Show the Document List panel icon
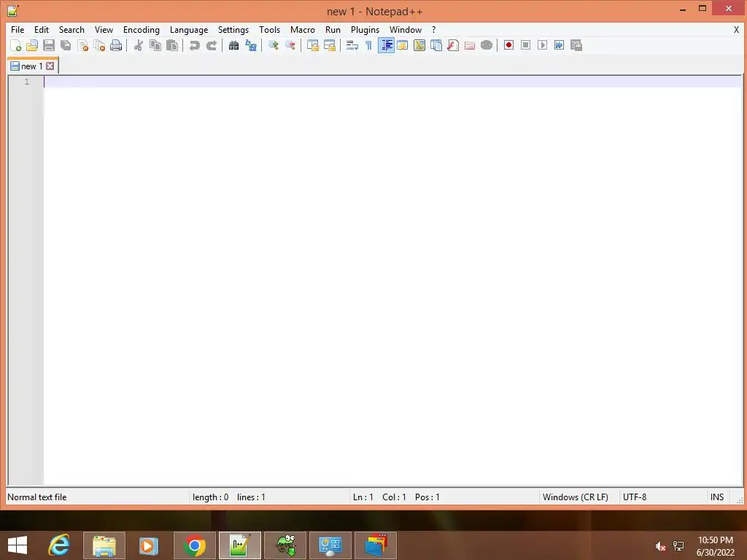The image size is (747, 560). 436,45
